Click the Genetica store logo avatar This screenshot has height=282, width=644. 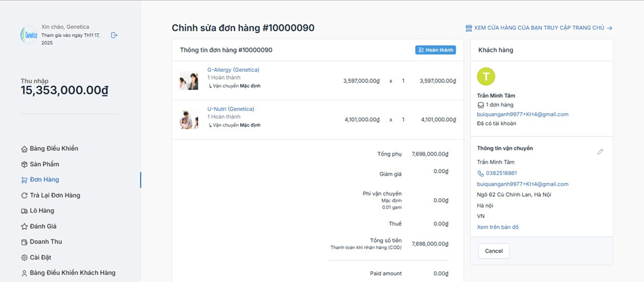pos(29,35)
